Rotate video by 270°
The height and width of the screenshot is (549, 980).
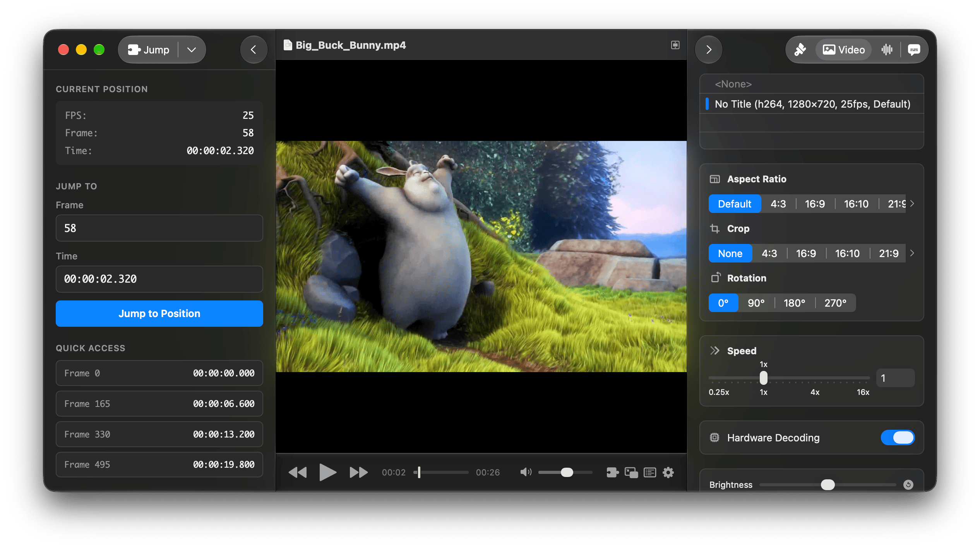835,303
